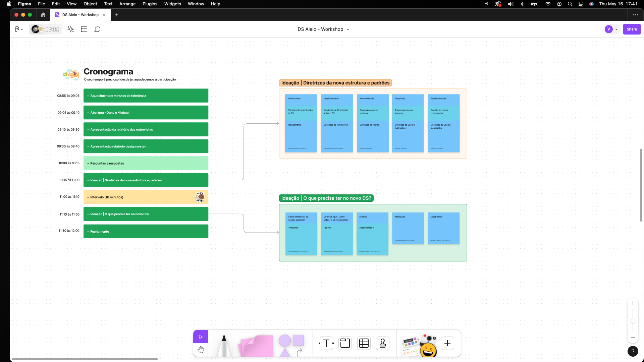Screen dimensions: 644x362
Task: Open the templates layout icon
Action: 84,29
